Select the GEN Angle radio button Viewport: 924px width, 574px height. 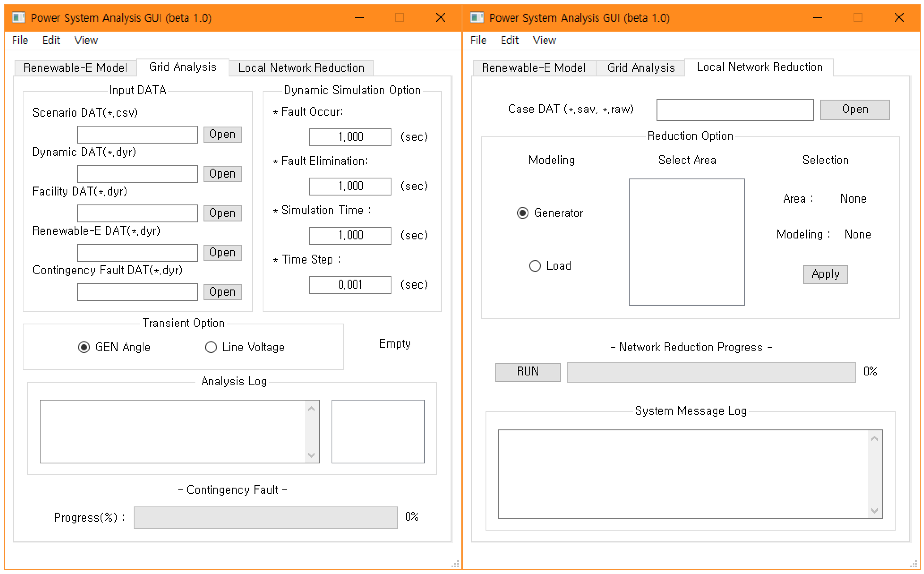tap(84, 347)
